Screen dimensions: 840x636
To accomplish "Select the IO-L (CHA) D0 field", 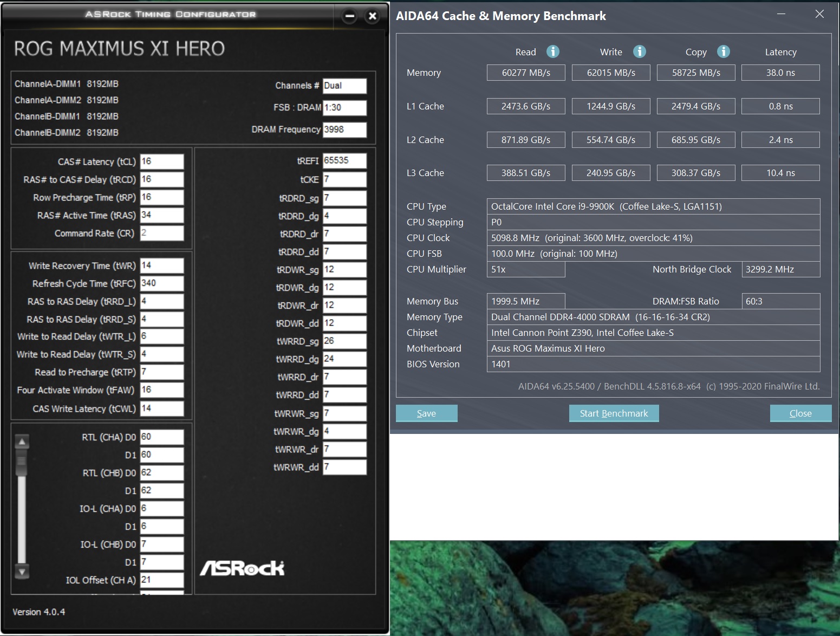I will pyautogui.click(x=162, y=509).
